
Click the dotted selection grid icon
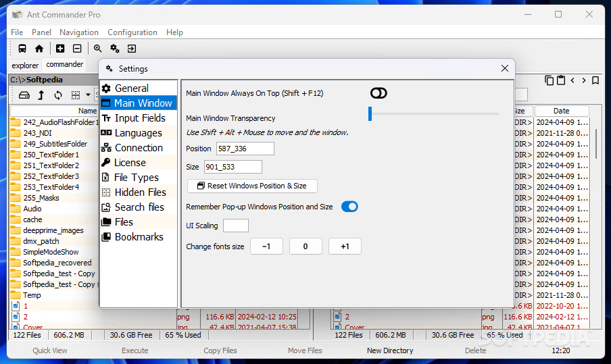[x=76, y=95]
